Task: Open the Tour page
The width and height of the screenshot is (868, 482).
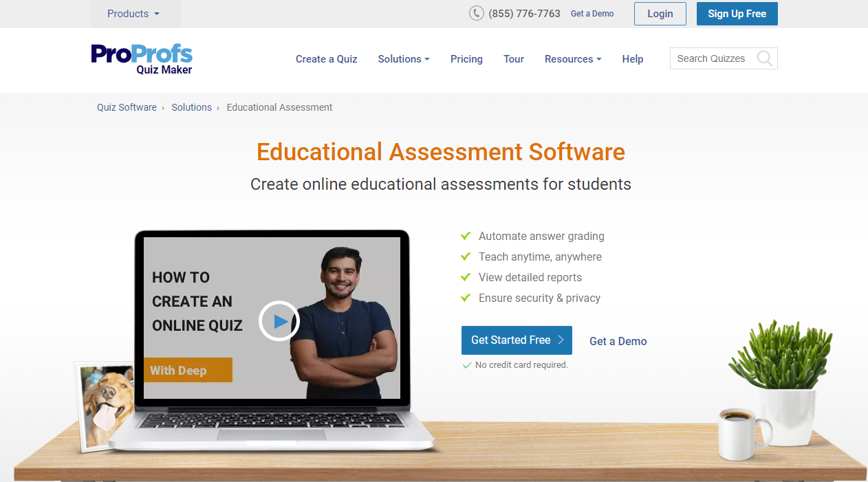Action: tap(514, 59)
